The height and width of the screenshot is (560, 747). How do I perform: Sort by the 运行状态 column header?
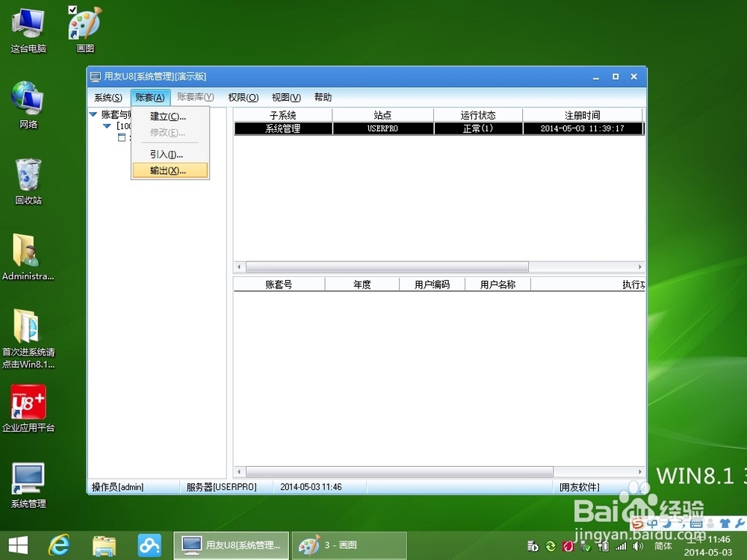point(478,115)
